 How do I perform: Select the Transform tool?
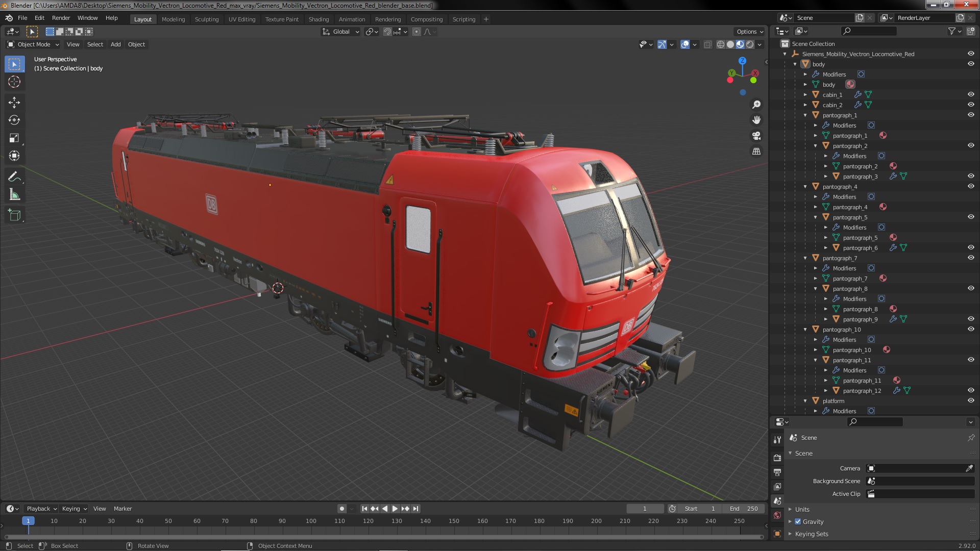point(14,156)
